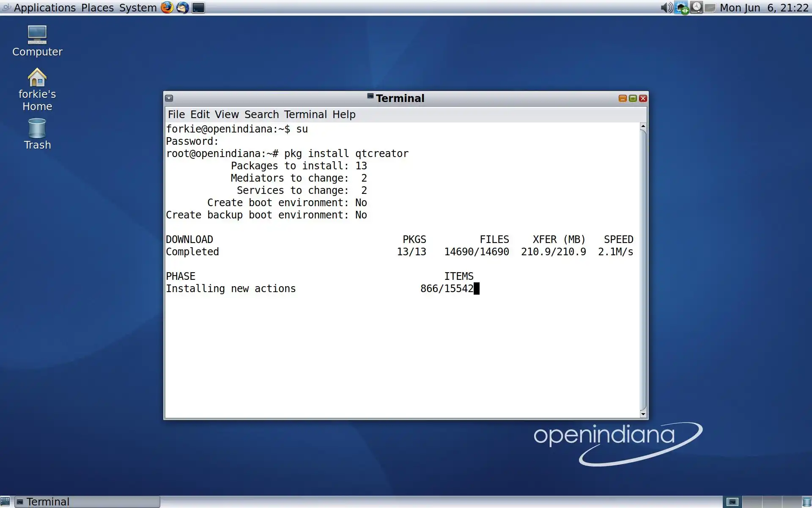This screenshot has width=812, height=508.
Task: Open the Applications menu
Action: click(44, 8)
